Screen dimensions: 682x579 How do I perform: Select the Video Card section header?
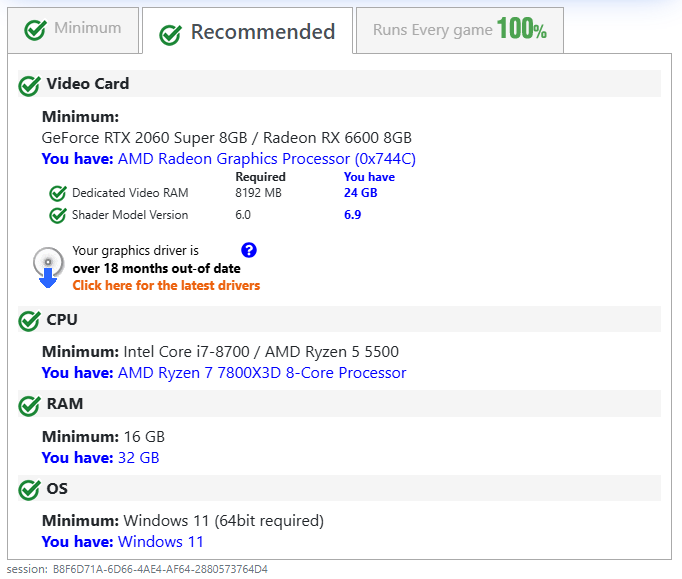339,84
